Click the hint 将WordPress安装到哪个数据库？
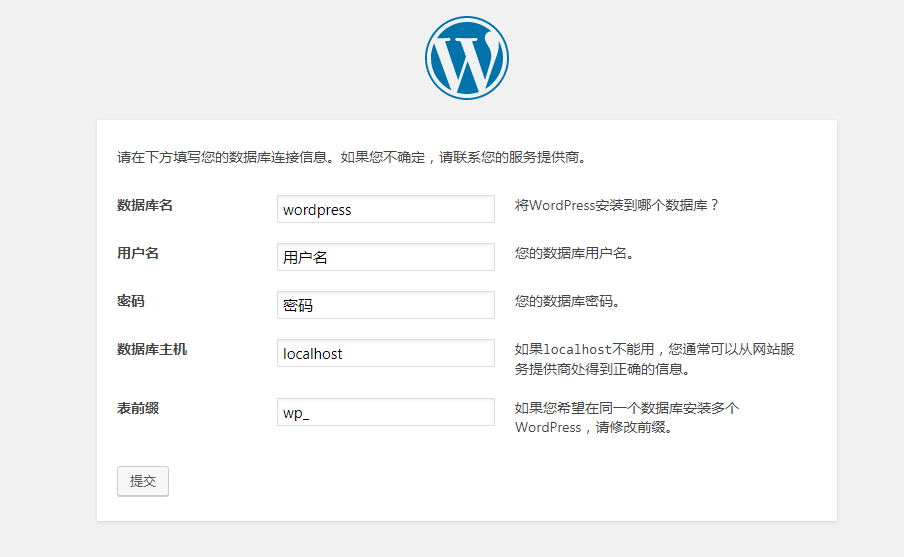 [x=617, y=205]
